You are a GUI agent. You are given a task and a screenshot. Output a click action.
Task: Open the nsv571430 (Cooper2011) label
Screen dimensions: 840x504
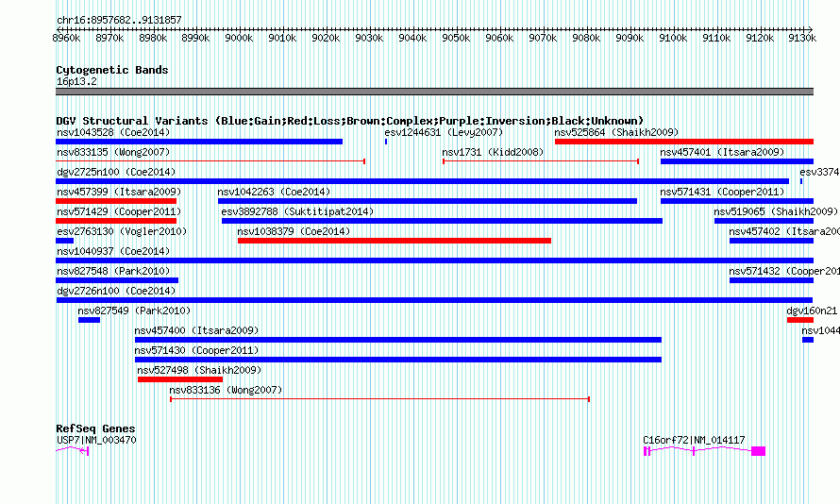tap(196, 350)
